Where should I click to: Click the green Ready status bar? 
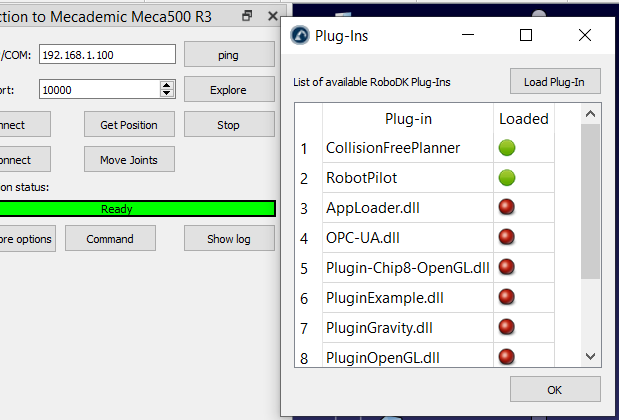tap(137, 209)
